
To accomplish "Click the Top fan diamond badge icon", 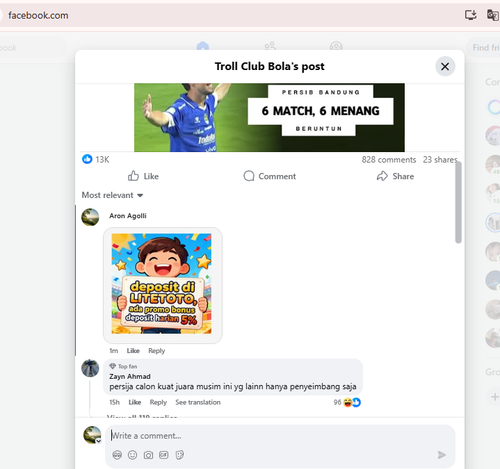I will (113, 366).
